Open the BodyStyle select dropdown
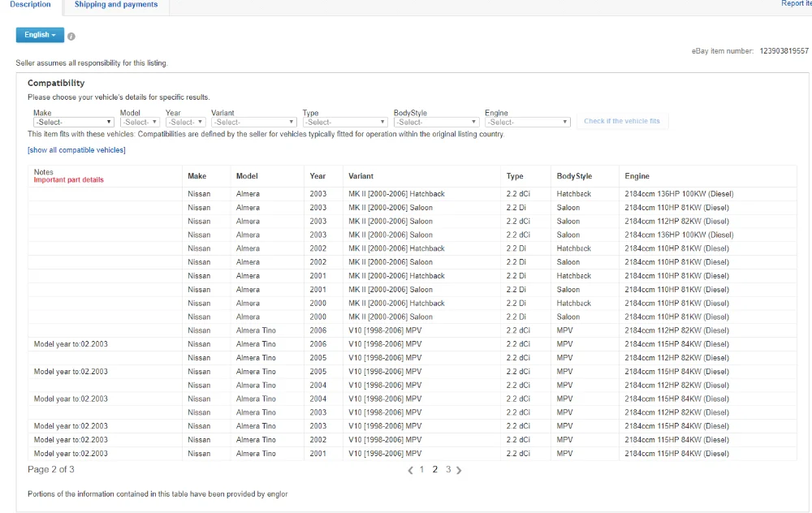 click(x=436, y=123)
